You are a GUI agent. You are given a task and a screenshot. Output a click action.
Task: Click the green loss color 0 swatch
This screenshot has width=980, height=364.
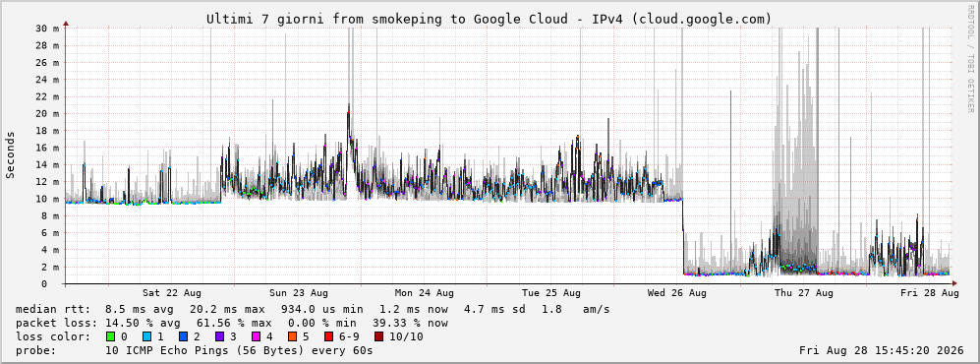click(111, 336)
